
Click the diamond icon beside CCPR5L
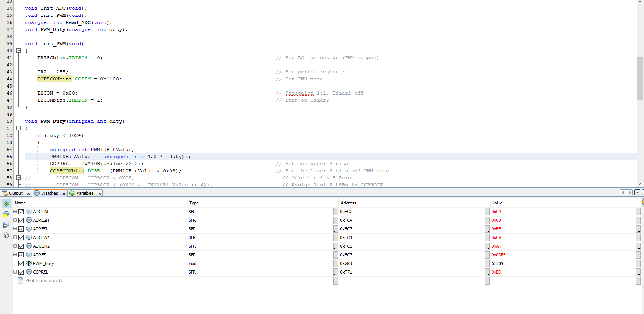coord(29,272)
